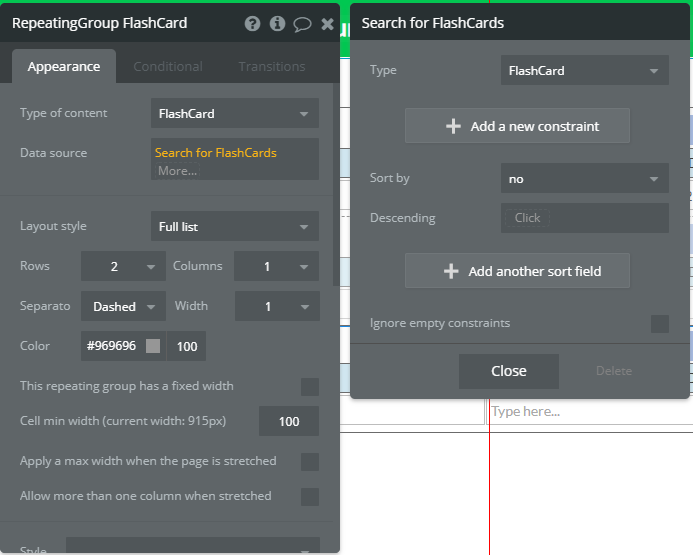Click the Close button in the search popup
693x555 pixels.
[x=509, y=371]
